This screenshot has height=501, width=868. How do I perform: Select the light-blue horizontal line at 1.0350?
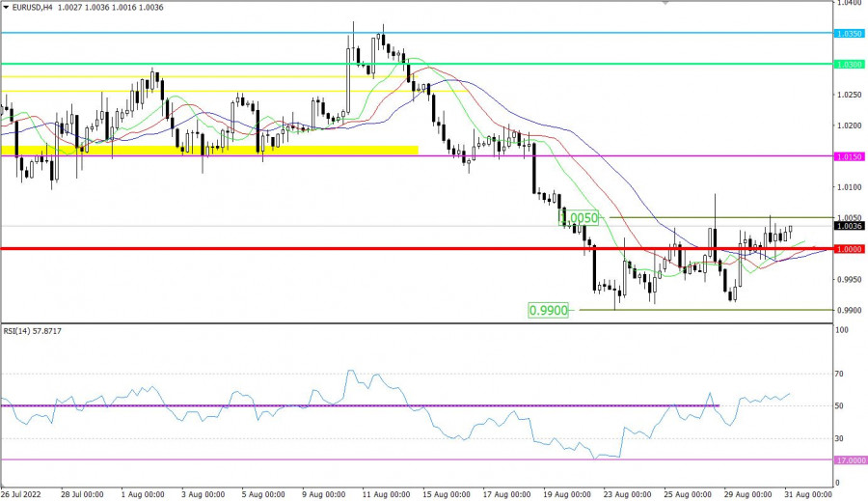(417, 33)
